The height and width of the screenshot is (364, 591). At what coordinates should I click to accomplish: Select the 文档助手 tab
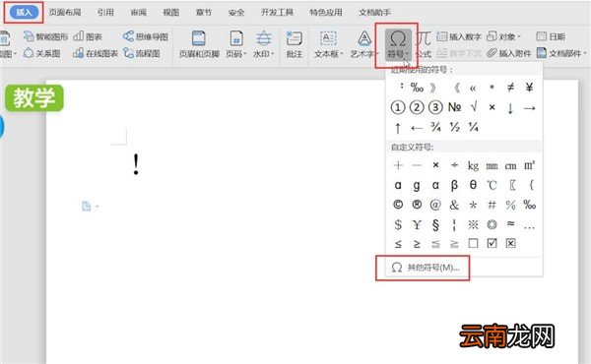(374, 13)
